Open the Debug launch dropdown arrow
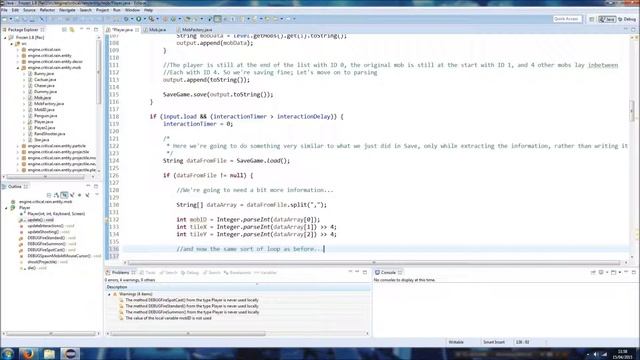640x360 pixels. pyautogui.click(x=131, y=19)
